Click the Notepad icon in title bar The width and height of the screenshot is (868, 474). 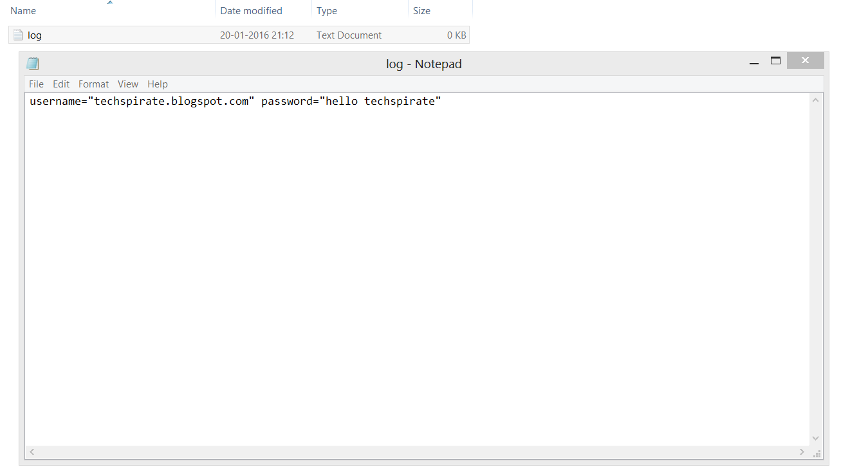(x=33, y=64)
